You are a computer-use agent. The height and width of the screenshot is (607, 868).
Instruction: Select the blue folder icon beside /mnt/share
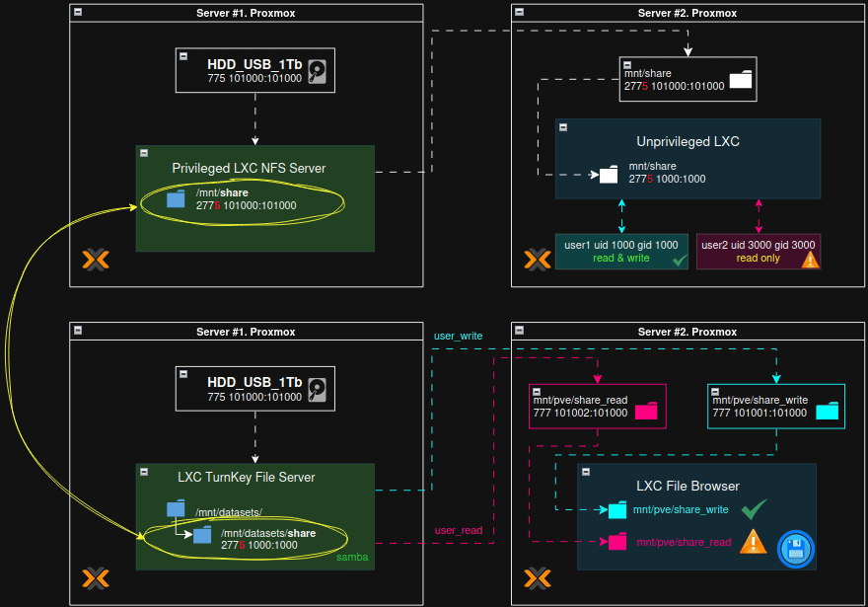(x=176, y=198)
